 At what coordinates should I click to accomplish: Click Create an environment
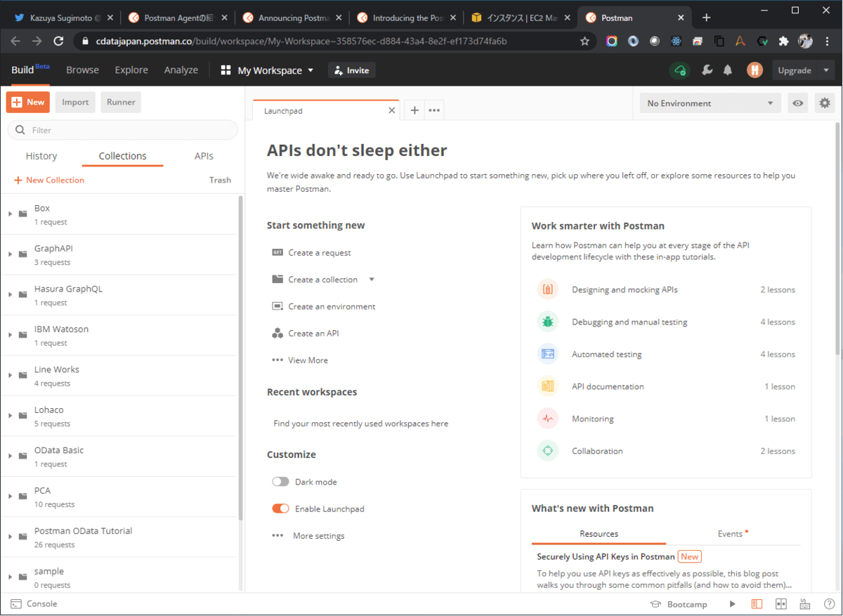click(x=324, y=306)
